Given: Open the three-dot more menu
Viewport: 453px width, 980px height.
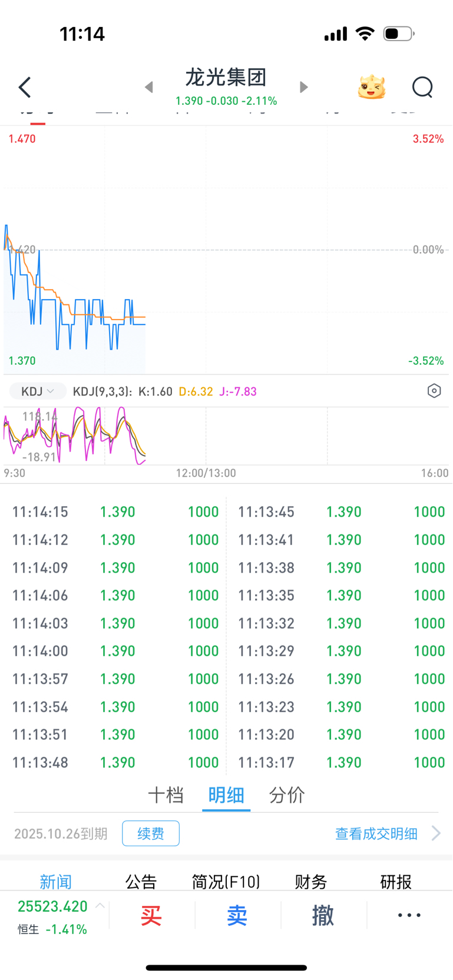Looking at the screenshot, I should (409, 915).
